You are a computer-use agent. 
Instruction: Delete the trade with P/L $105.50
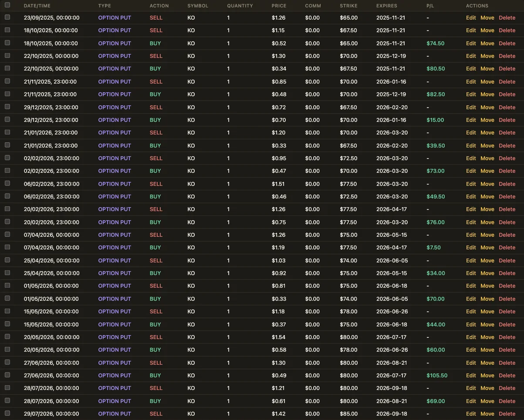pos(507,376)
